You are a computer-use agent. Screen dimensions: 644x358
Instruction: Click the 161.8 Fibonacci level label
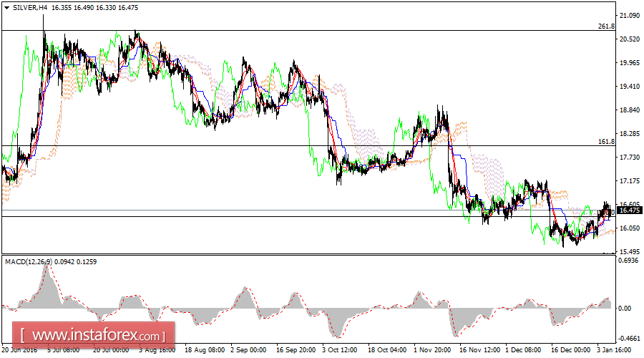[x=606, y=141]
